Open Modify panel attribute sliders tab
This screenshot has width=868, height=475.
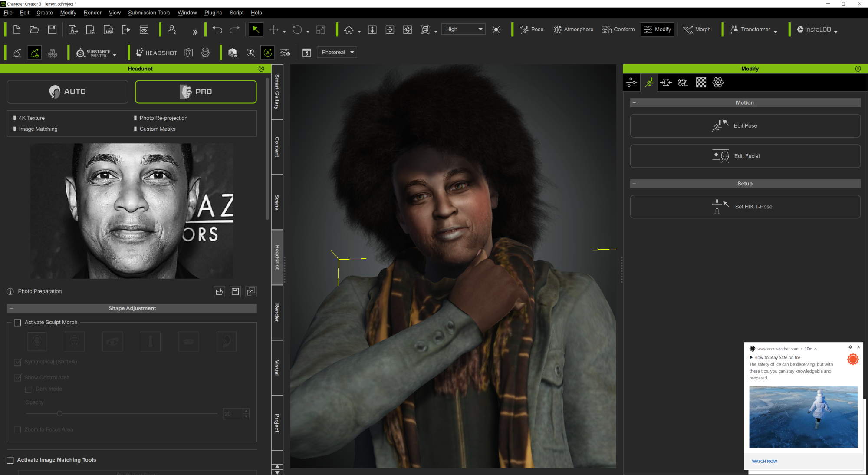click(x=631, y=82)
